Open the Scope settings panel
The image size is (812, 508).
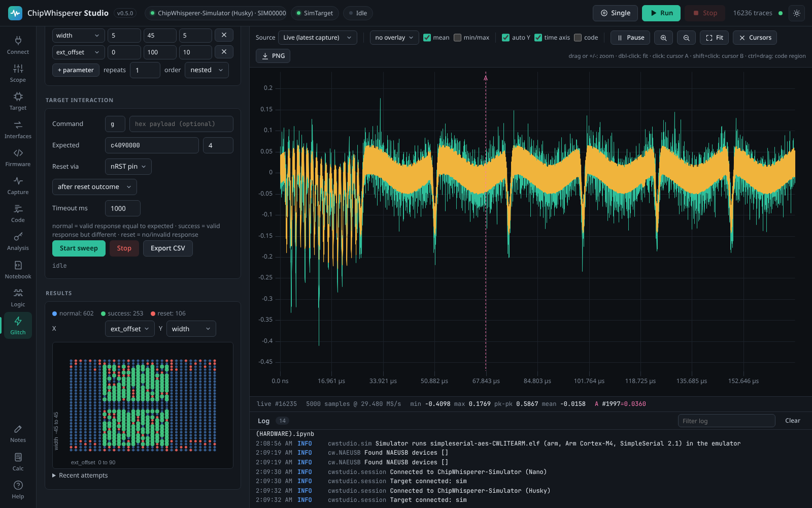click(x=18, y=73)
